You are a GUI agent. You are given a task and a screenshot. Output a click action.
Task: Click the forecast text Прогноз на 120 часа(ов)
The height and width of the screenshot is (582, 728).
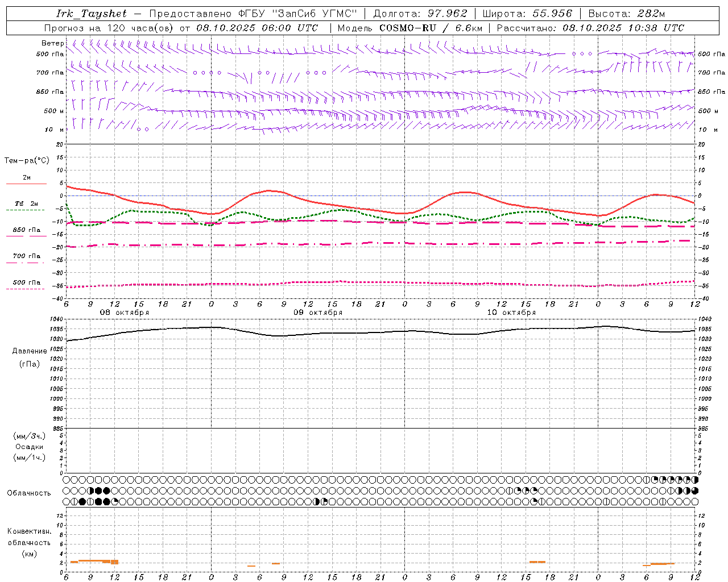(109, 28)
